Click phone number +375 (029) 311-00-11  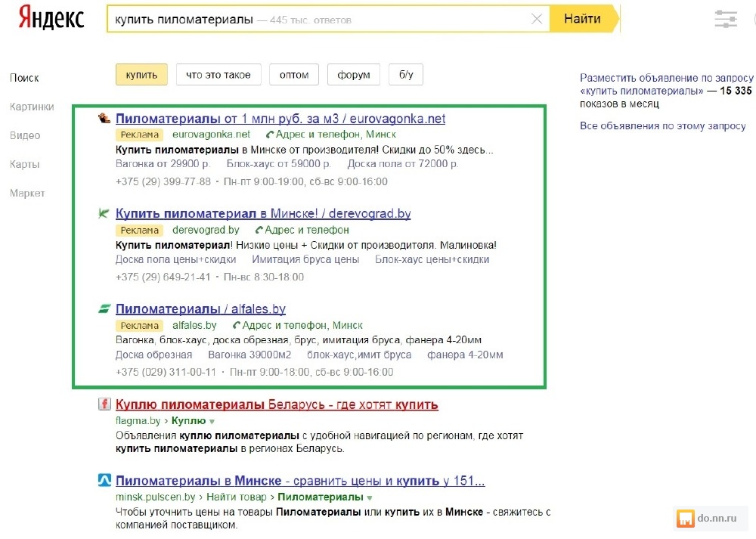pos(166,372)
